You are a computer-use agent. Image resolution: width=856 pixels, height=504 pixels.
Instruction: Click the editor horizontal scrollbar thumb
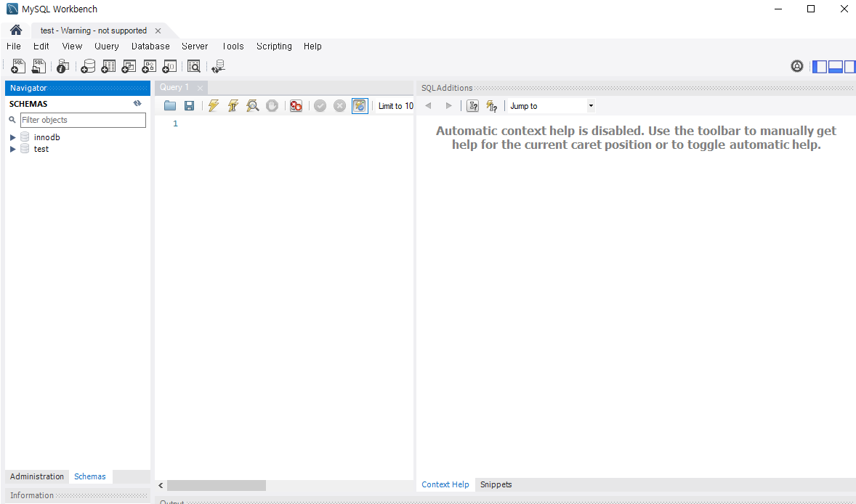tap(217, 485)
